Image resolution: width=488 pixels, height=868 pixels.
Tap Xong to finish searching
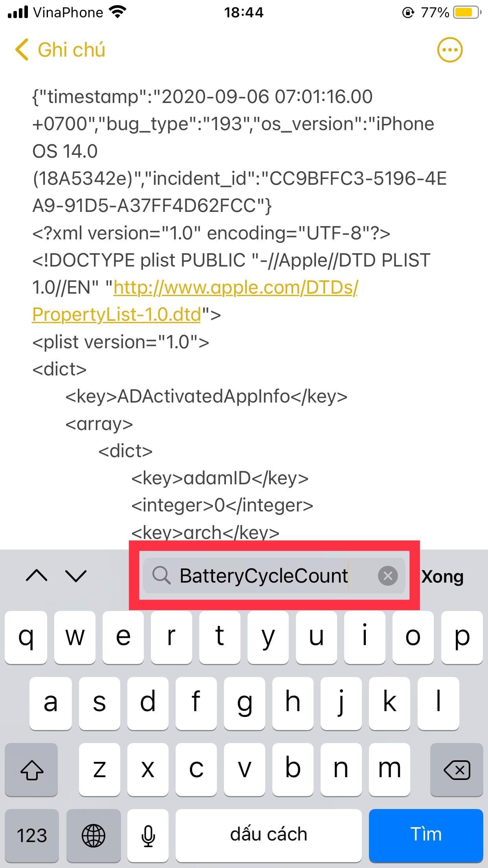[x=442, y=577]
